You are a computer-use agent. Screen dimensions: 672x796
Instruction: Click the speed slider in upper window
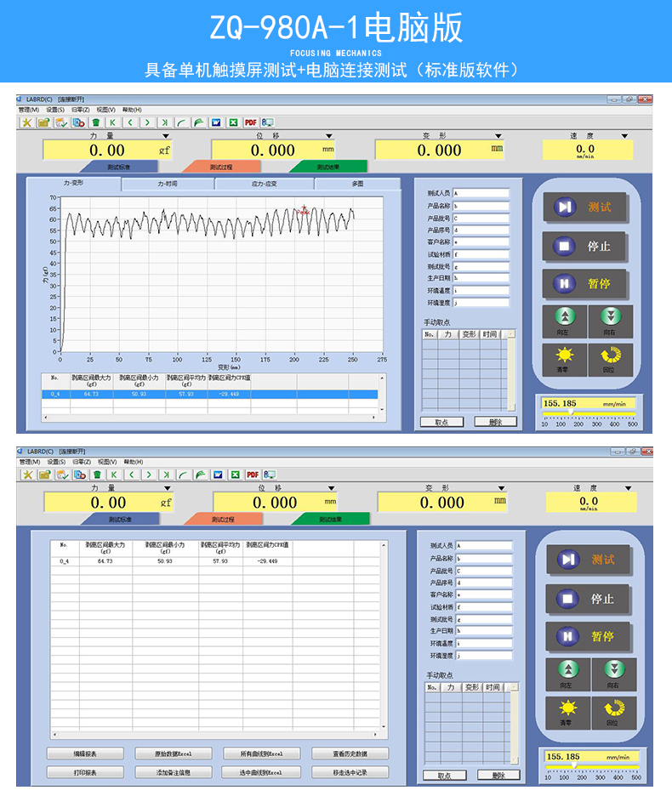point(588,415)
